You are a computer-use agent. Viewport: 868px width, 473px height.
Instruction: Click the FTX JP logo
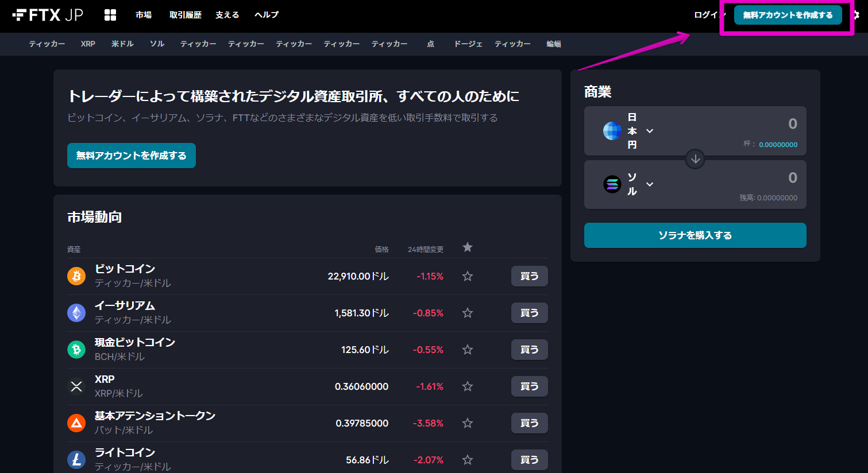point(48,15)
